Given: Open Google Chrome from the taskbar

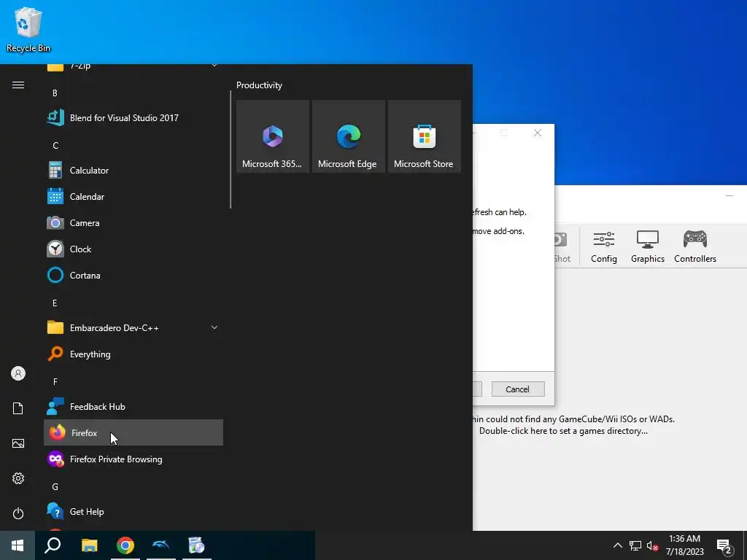Looking at the screenshot, I should tap(125, 545).
